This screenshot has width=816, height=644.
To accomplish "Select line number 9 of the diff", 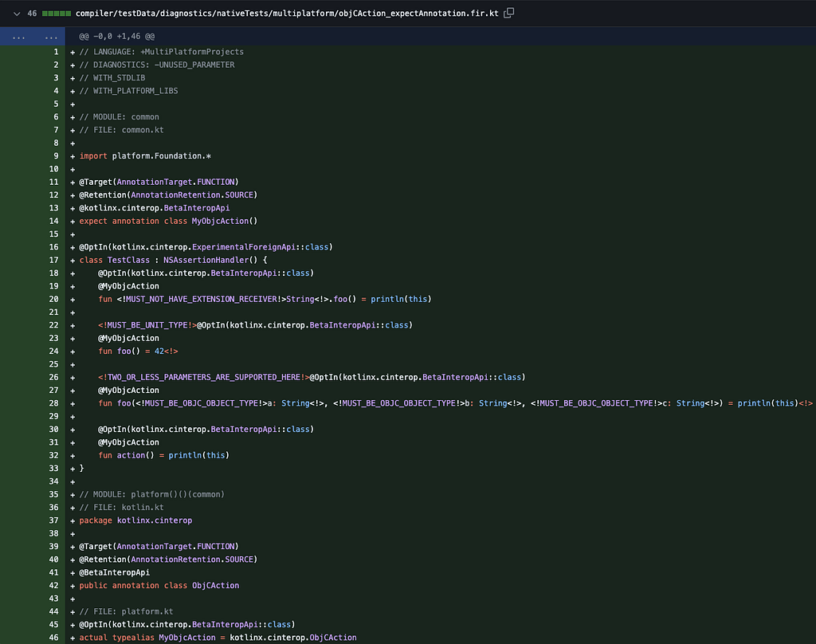I will 56,156.
